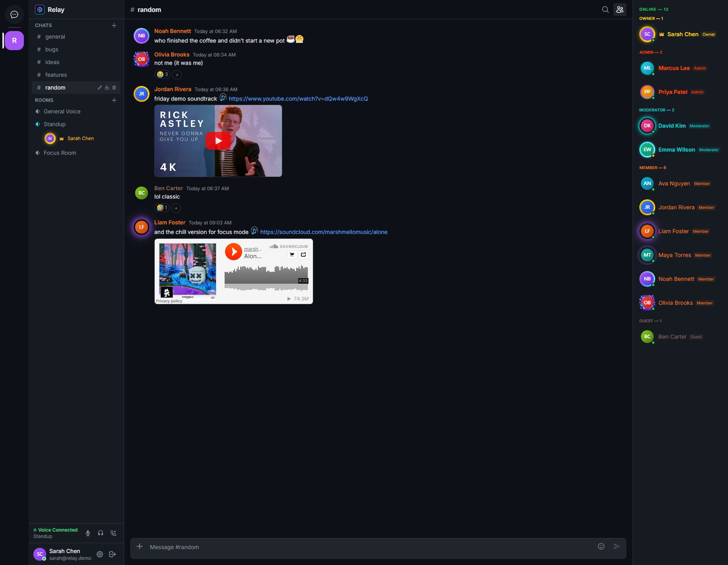Select Ben Carter guest entry
728x565 pixels.
click(x=680, y=337)
